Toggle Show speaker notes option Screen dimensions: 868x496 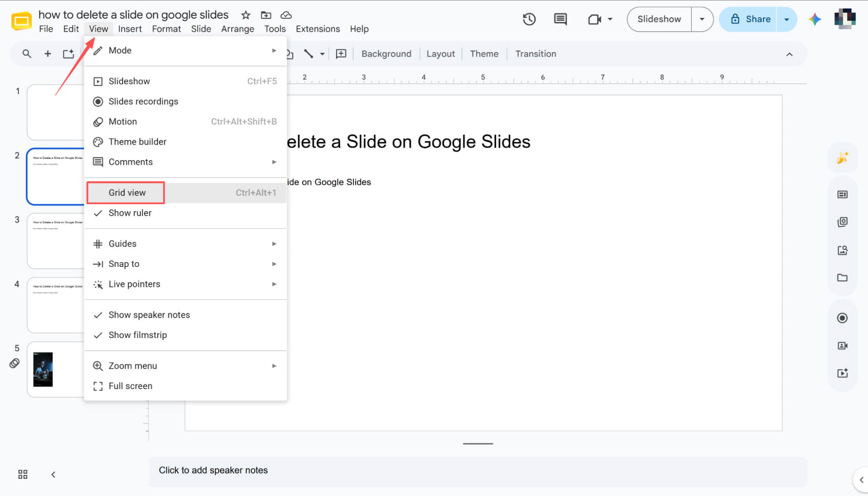[185, 315]
